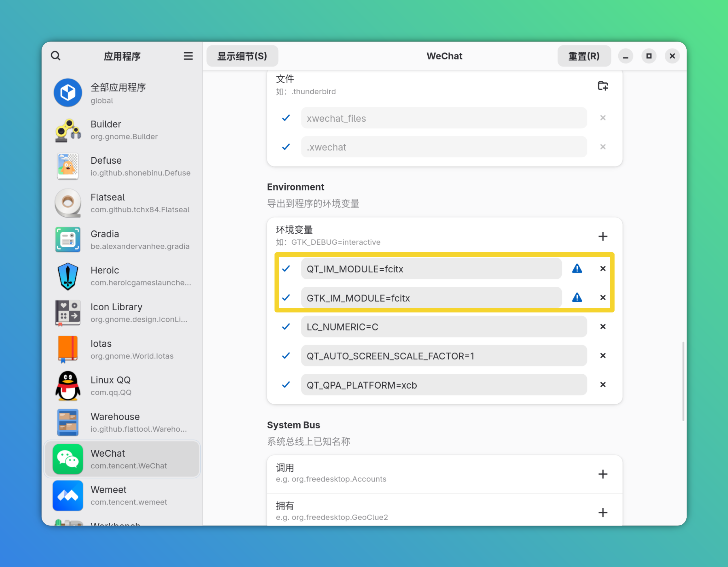Select Flatseal in the app list
The image size is (728, 567).
pos(122,203)
